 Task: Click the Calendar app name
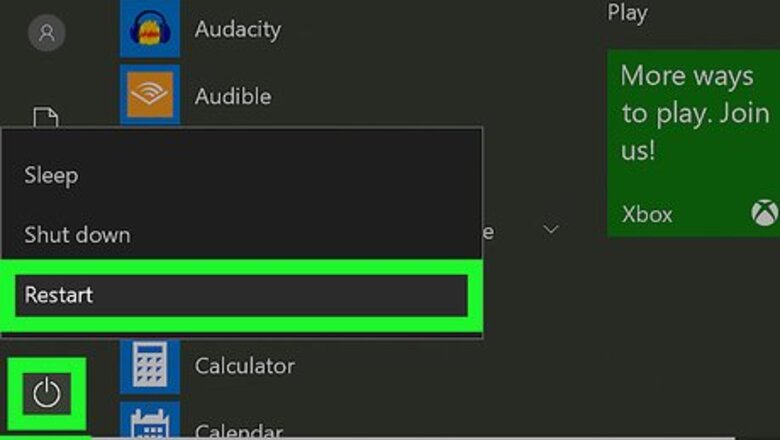click(238, 431)
